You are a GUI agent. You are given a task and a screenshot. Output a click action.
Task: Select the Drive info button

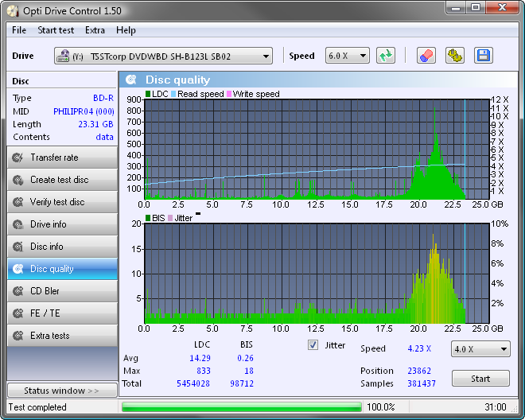62,224
